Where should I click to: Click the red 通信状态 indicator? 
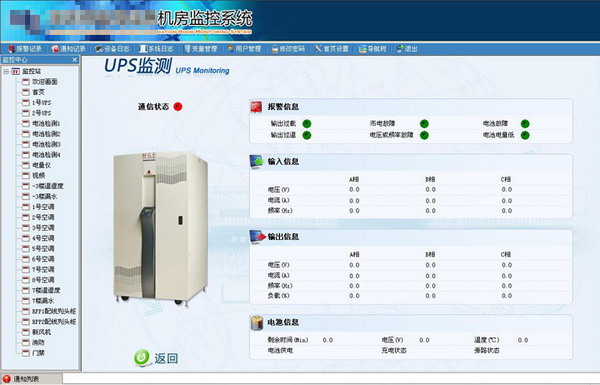pyautogui.click(x=178, y=107)
